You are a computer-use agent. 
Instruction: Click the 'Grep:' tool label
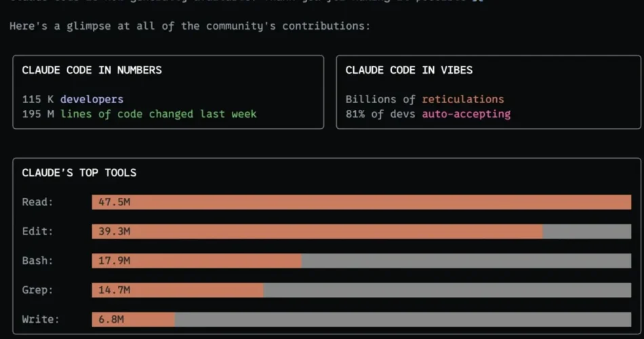click(37, 290)
